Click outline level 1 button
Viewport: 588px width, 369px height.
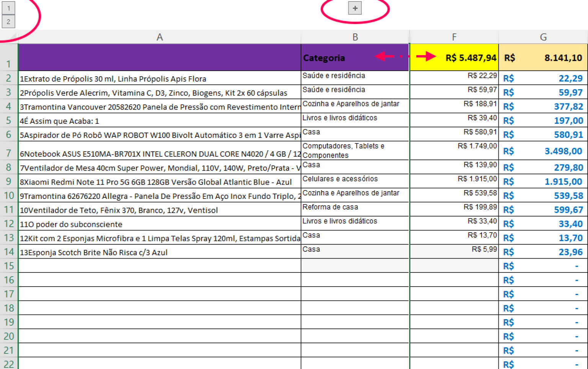[8, 8]
